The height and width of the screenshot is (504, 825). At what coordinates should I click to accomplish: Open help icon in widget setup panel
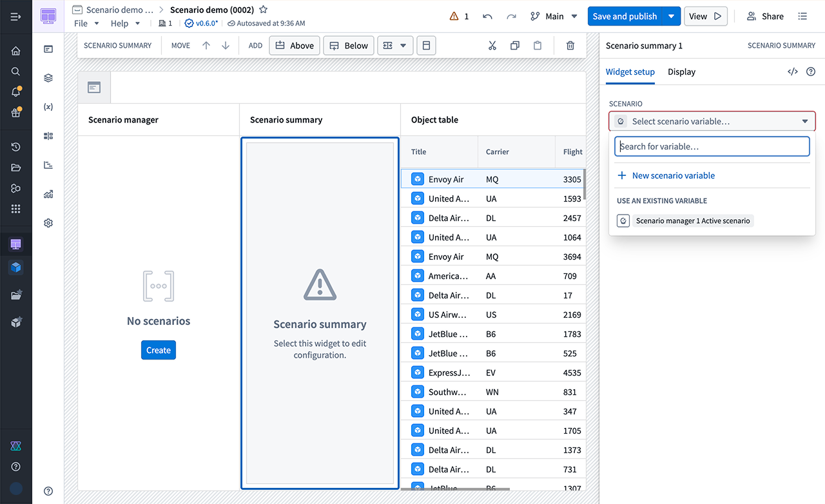pyautogui.click(x=811, y=72)
